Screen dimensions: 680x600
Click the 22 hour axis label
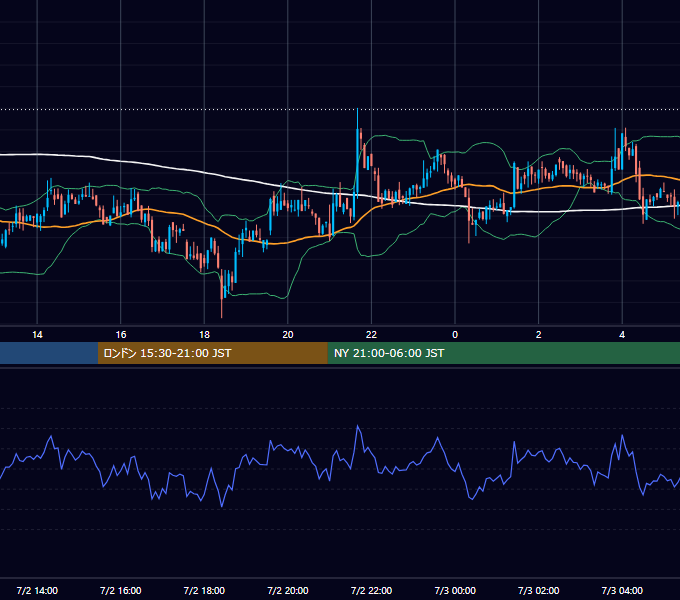(371, 335)
